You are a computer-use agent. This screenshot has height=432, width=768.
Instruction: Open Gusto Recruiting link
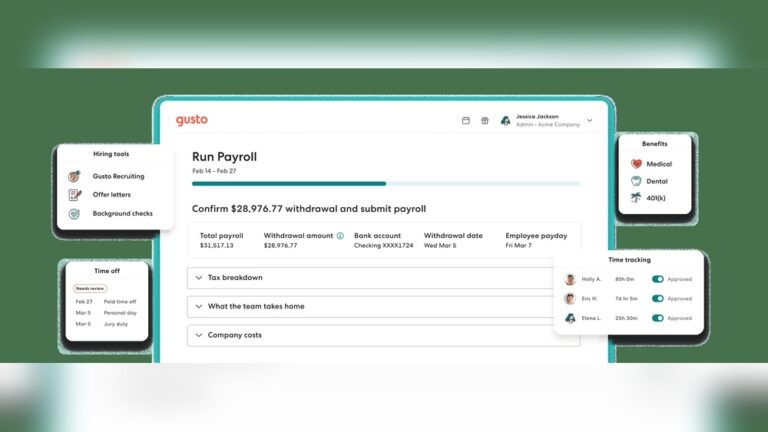pos(119,176)
